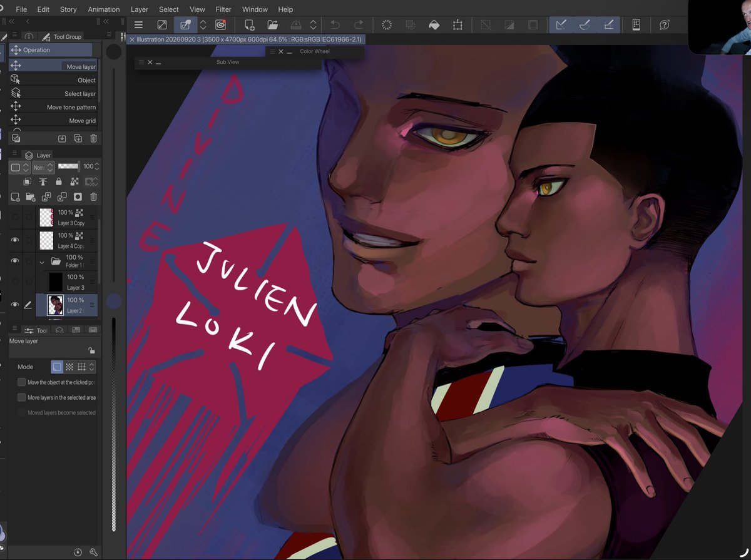Hide Layer 2 using its eye icon
The height and width of the screenshot is (560, 751).
pos(15,305)
